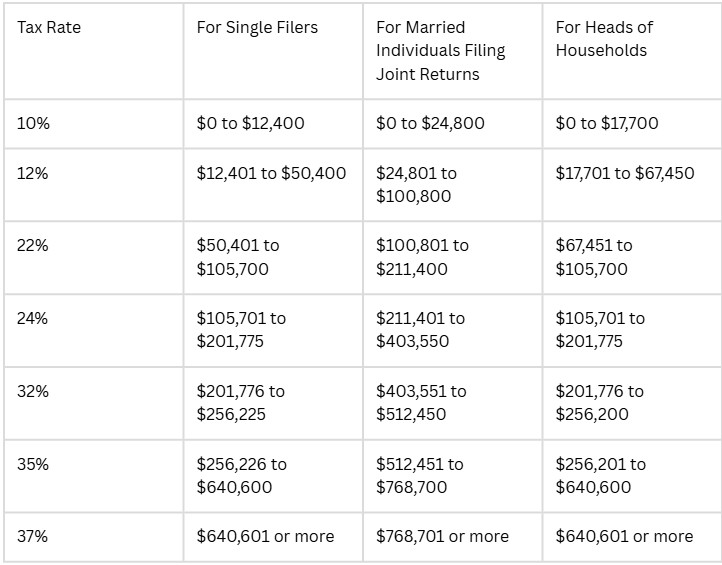The width and height of the screenshot is (722, 565).
Task: Select the "$768,701 or more" cell
Action: 442,537
